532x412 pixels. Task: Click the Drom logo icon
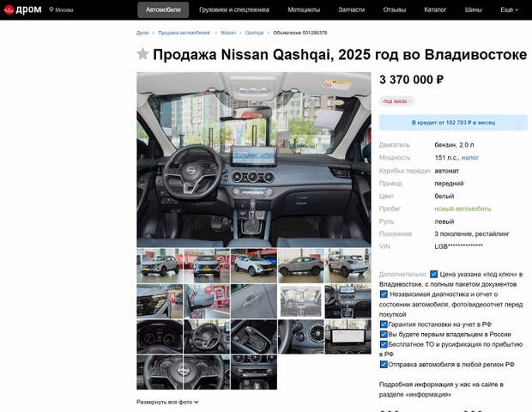(x=9, y=9)
